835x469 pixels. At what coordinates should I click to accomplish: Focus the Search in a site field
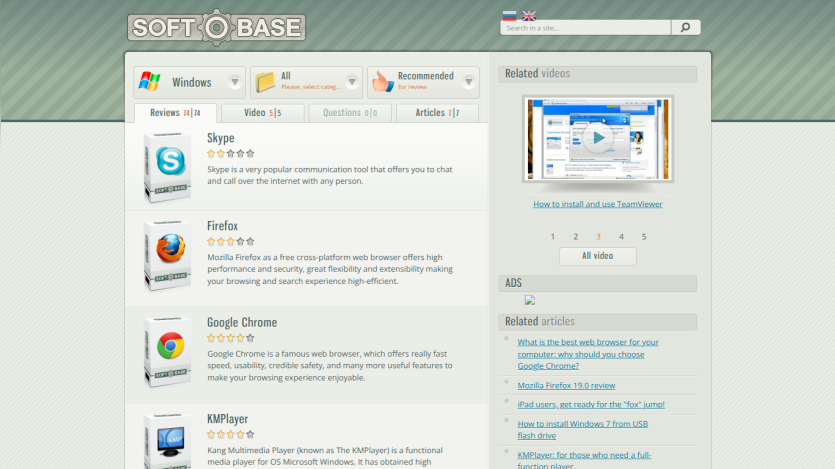coord(585,28)
